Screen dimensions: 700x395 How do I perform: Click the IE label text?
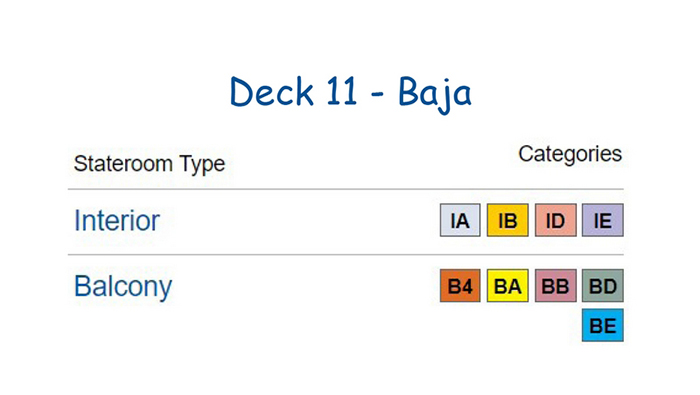(x=603, y=221)
